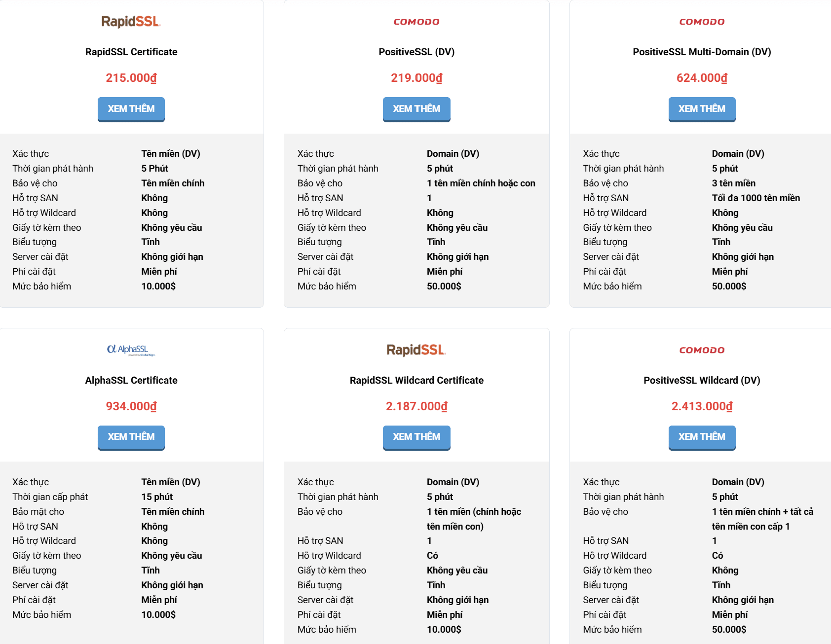Select the PositiveSSL Wildcard (DV) title
The height and width of the screenshot is (644, 831).
pyautogui.click(x=702, y=380)
